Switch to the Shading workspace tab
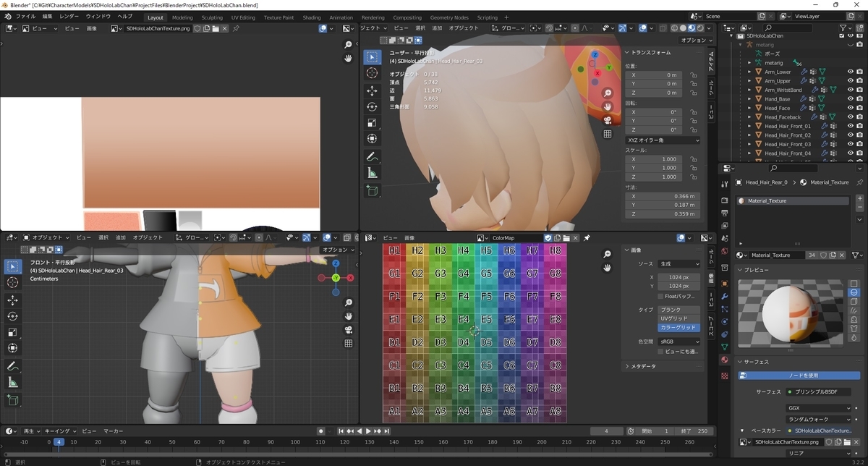The image size is (868, 466). pos(311,17)
